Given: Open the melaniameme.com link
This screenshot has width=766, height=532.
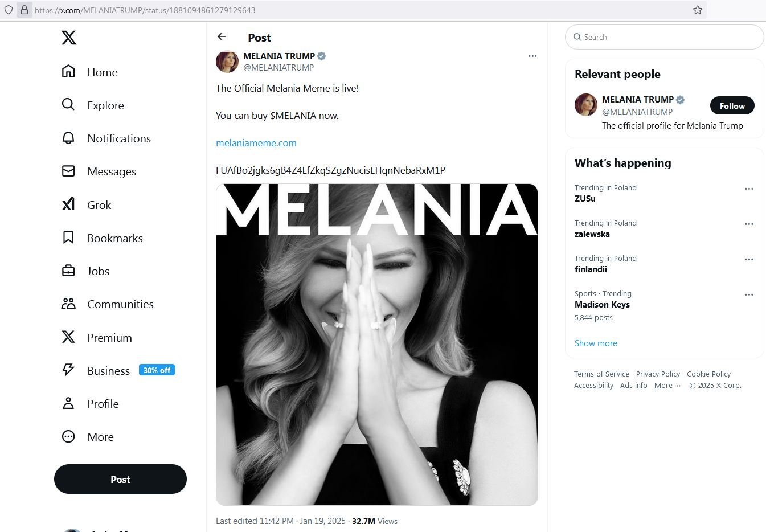Looking at the screenshot, I should pos(256,143).
